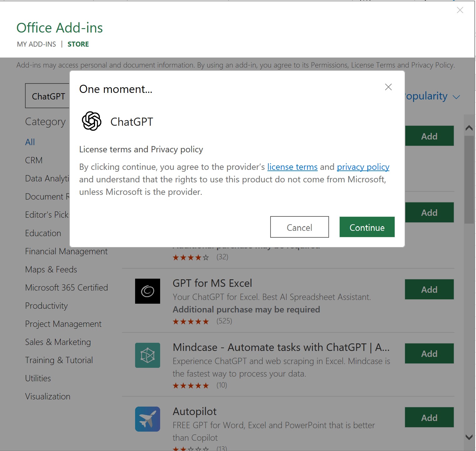Select the Editor's Picks category
476x451 pixels.
pyautogui.click(x=47, y=215)
